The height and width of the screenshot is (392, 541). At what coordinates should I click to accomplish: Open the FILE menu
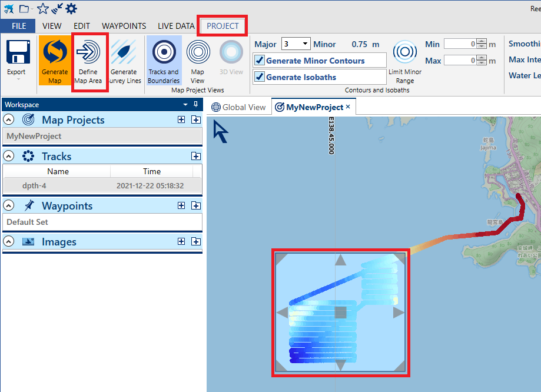tap(18, 26)
